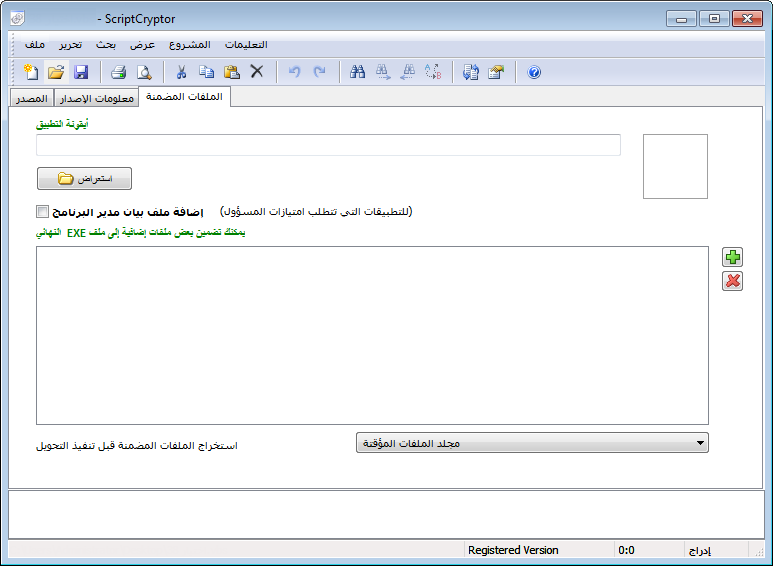The image size is (773, 566).
Task: Save using the floppy disk icon
Action: (81, 72)
